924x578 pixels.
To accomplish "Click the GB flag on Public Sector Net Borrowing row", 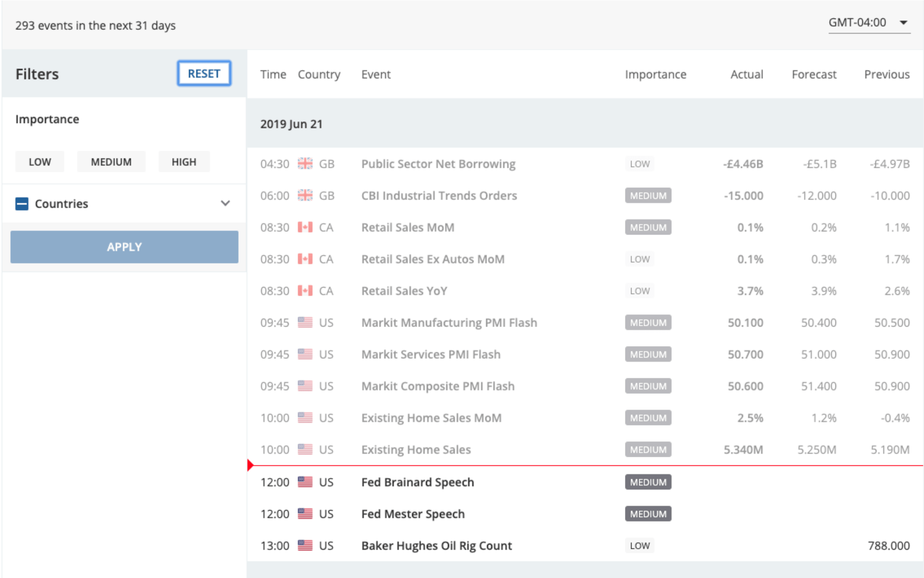I will pos(305,164).
